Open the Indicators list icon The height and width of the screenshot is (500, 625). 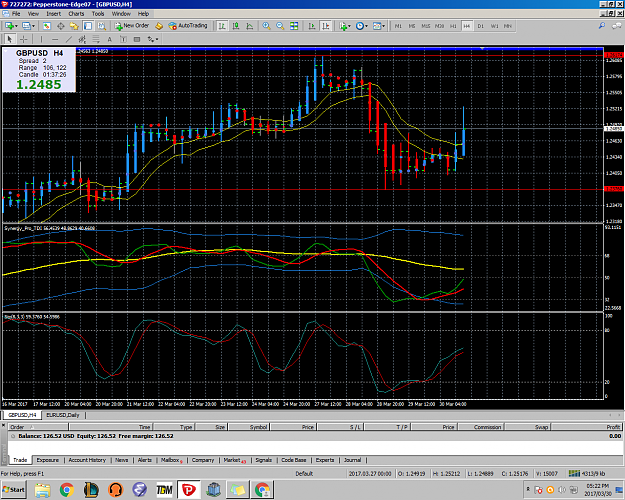(x=343, y=26)
